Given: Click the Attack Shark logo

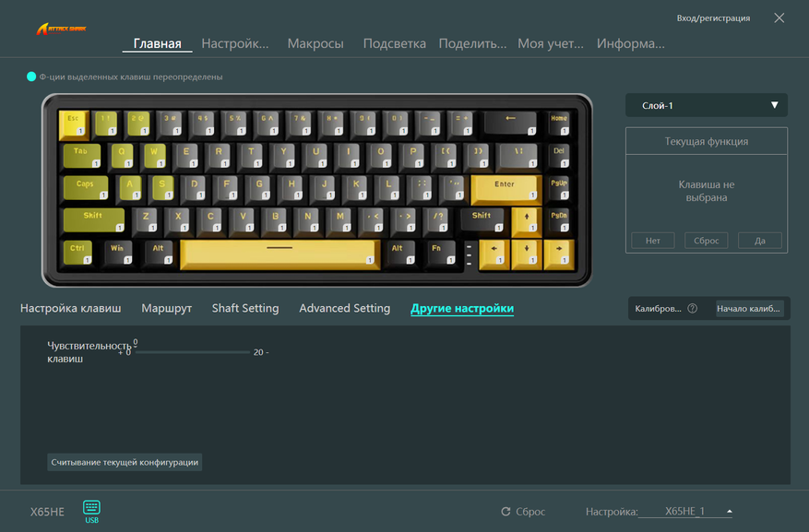Looking at the screenshot, I should (x=62, y=29).
